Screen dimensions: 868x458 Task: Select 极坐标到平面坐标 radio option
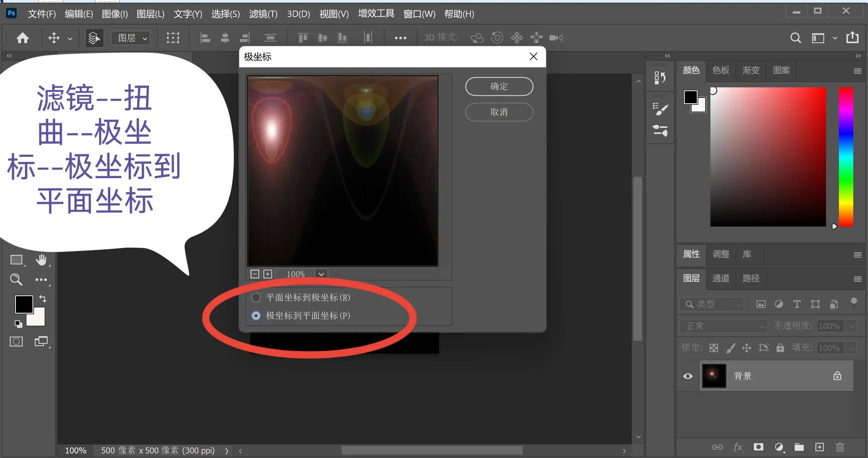click(x=256, y=316)
